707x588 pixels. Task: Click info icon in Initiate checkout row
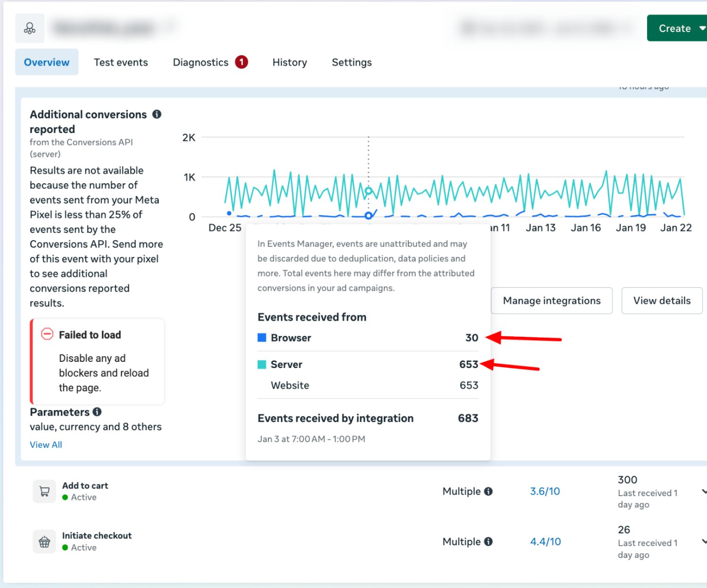click(488, 541)
